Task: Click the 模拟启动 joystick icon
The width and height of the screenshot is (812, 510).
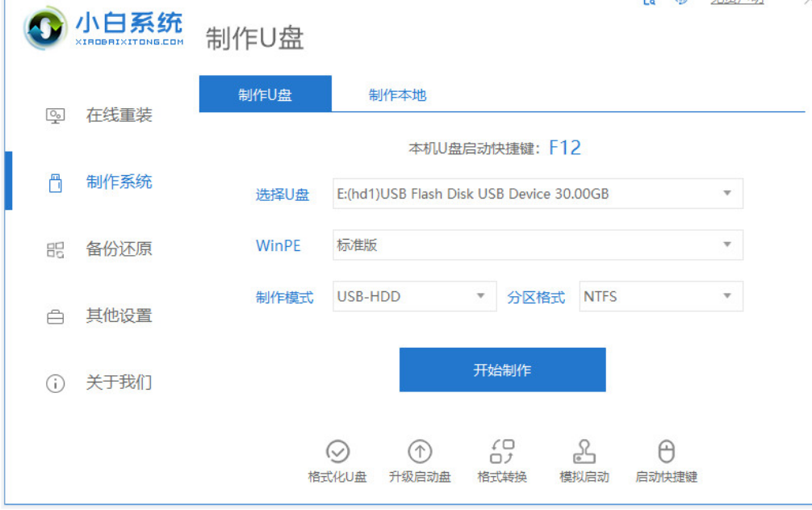Action: [x=584, y=451]
